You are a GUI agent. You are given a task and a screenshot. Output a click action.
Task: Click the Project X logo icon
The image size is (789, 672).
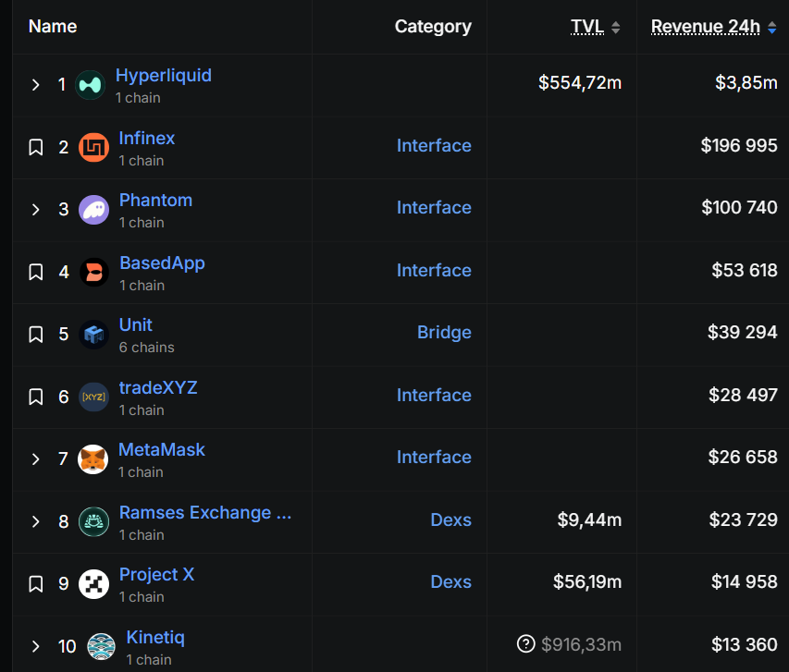click(93, 584)
